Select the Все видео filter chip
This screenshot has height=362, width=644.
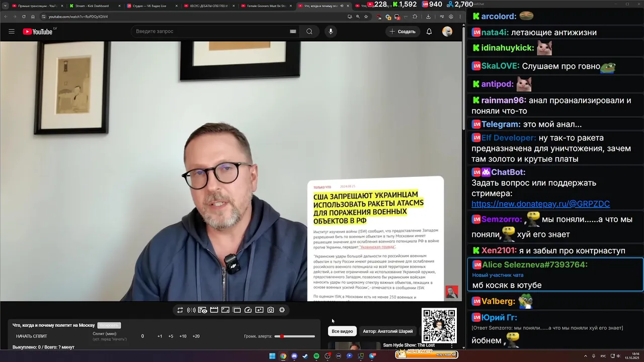tap(342, 331)
